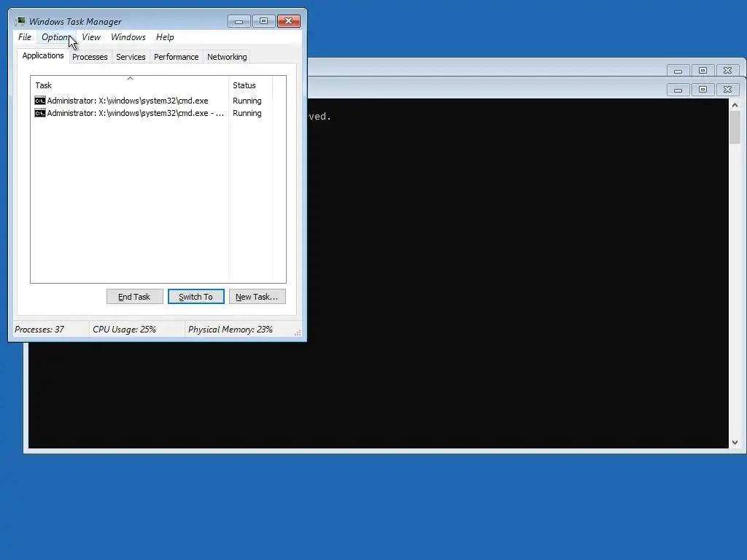The image size is (747, 560).
Task: Switch to the Networking tab
Action: click(227, 57)
